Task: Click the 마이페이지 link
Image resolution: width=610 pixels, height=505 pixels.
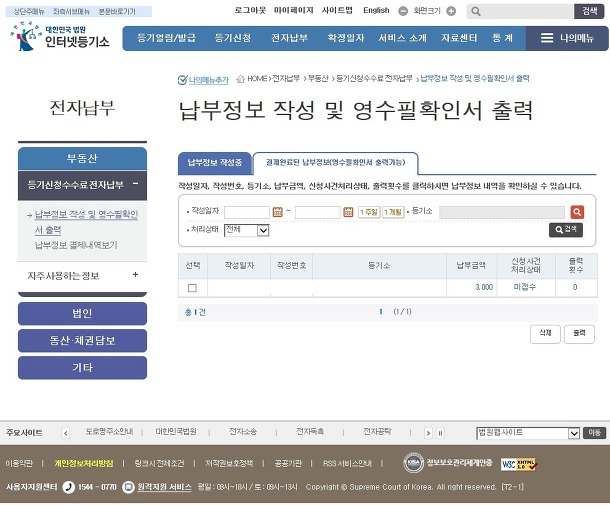Action: [x=294, y=11]
